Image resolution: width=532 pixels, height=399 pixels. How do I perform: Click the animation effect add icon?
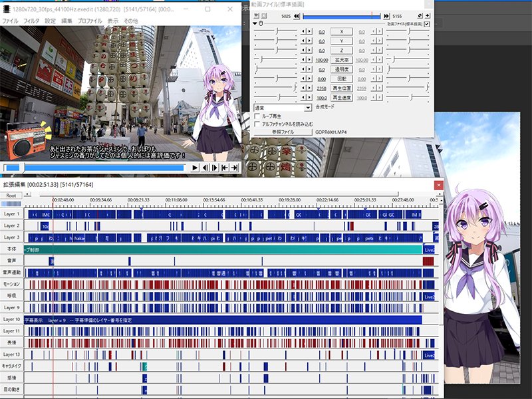pyautogui.click(x=420, y=15)
